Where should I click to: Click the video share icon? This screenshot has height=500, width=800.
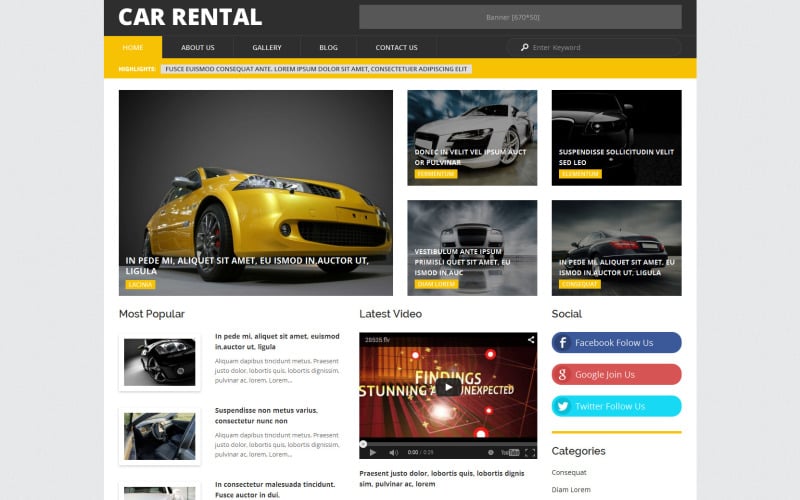point(531,340)
